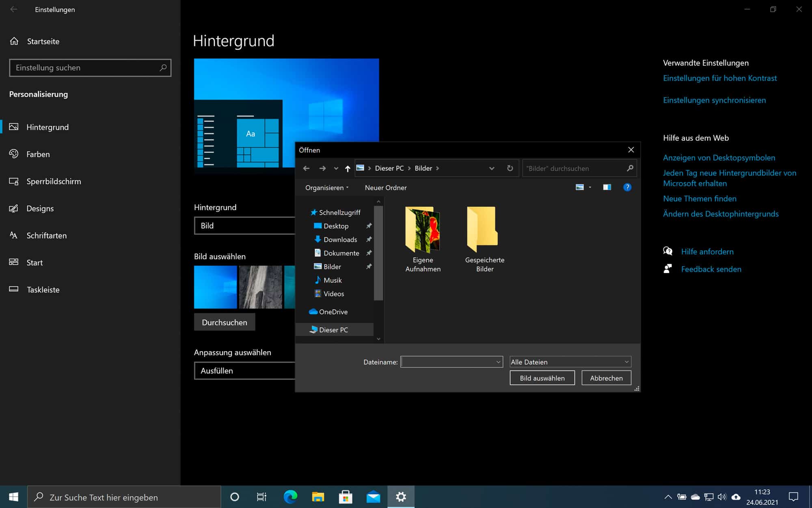The width and height of the screenshot is (812, 508).
Task: Select the Musik entry in navigation pane
Action: [333, 280]
